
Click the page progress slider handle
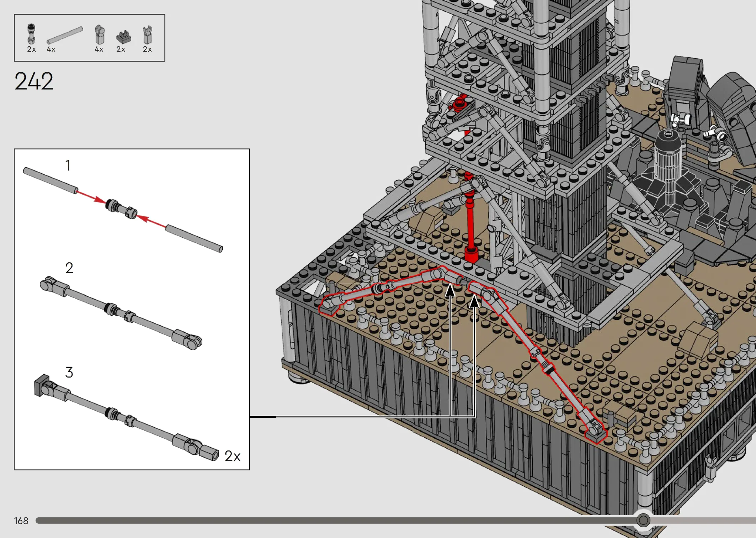pyautogui.click(x=643, y=521)
